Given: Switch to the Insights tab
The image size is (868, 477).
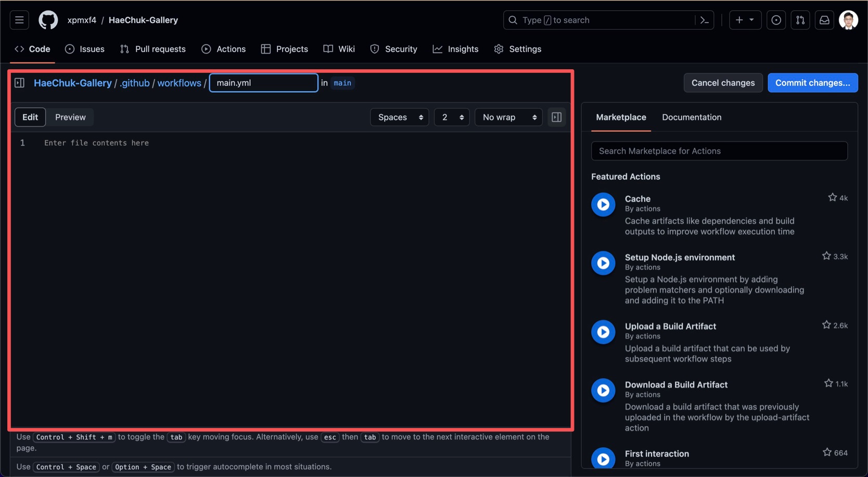Looking at the screenshot, I should [456, 49].
